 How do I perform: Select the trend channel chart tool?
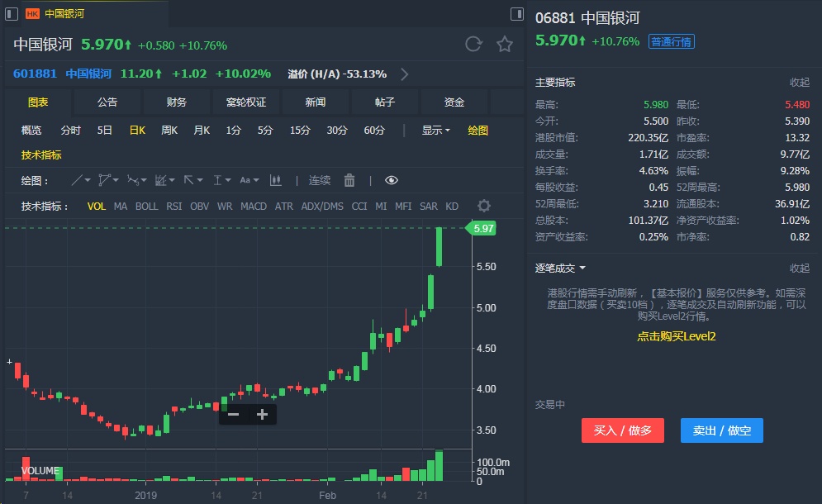(x=161, y=180)
